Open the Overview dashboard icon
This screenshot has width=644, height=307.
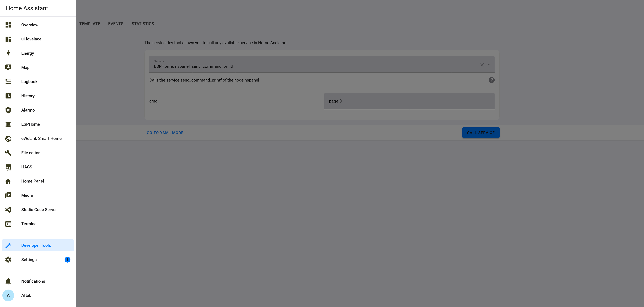tap(8, 25)
